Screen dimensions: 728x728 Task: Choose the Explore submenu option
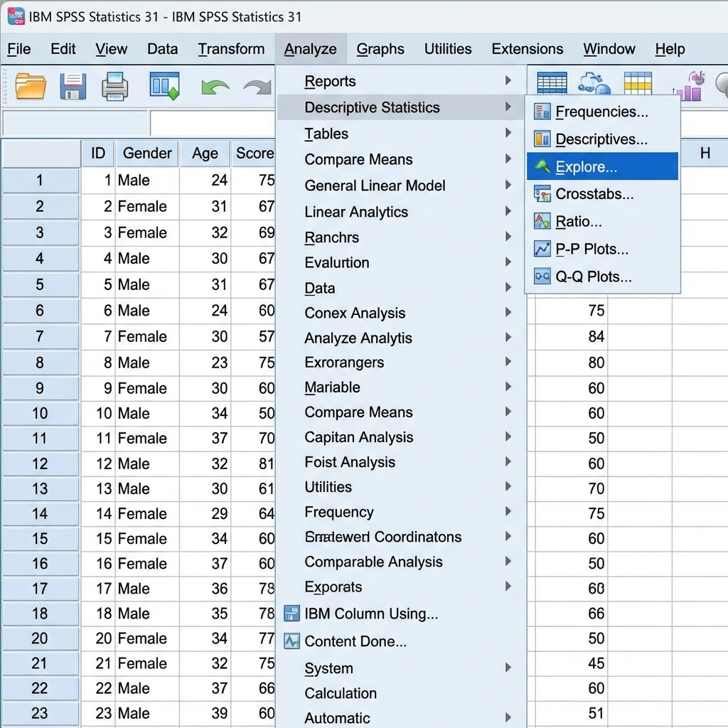tap(586, 167)
